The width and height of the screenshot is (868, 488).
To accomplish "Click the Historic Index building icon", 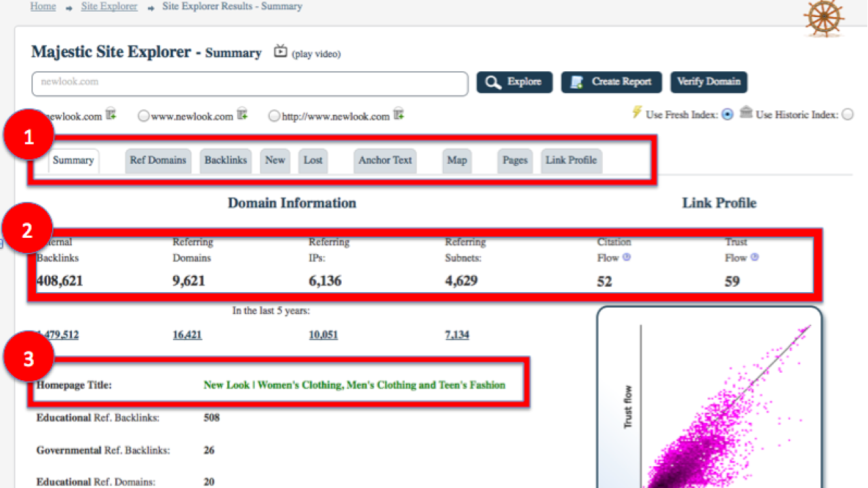I will [x=746, y=113].
